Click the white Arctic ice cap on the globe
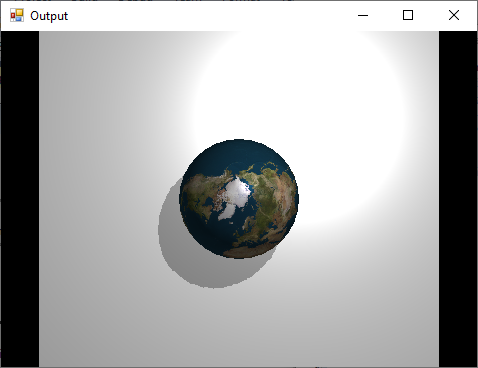The image size is (478, 368). point(234,199)
